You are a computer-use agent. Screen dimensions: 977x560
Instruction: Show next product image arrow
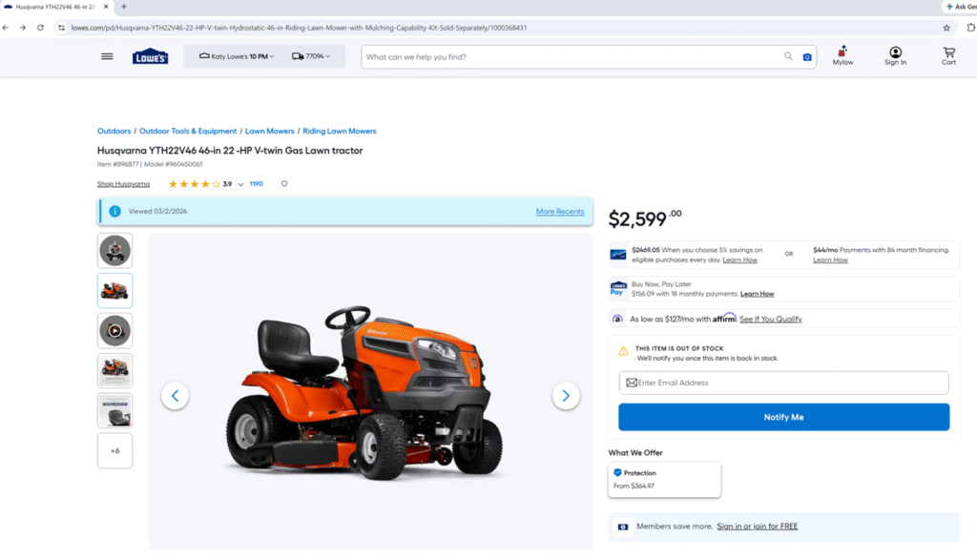click(x=566, y=395)
